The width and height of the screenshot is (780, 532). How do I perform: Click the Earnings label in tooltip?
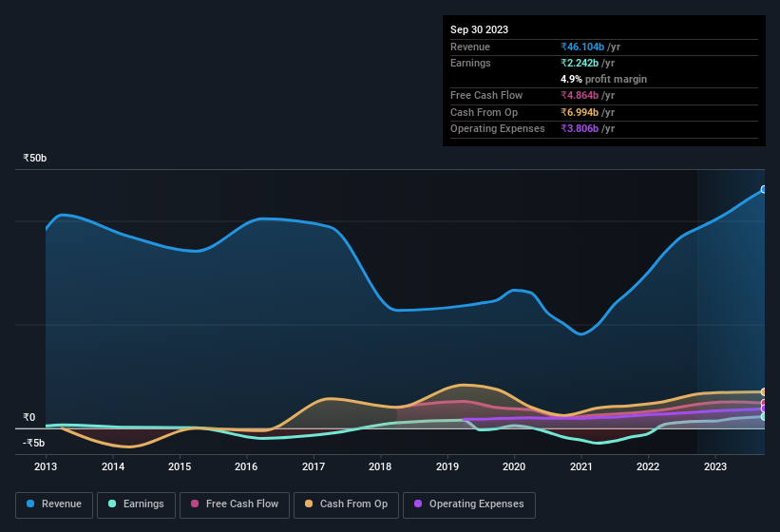(x=470, y=63)
